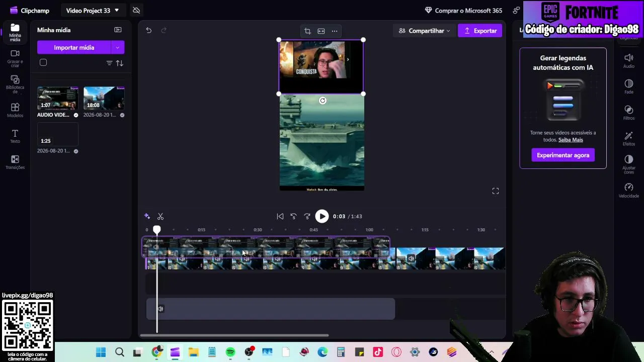Screen dimensions: 644x362
Task: Open the Ajustar cores panel
Action: coord(629,164)
